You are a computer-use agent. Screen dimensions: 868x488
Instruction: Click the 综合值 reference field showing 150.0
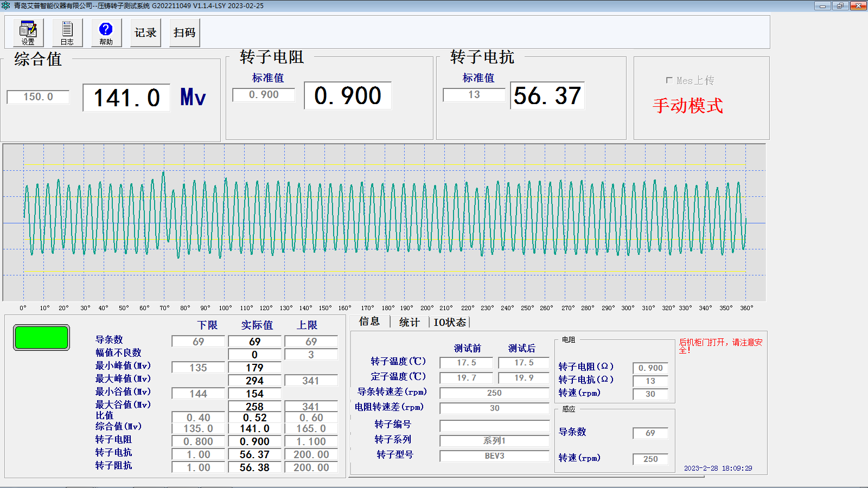(37, 97)
